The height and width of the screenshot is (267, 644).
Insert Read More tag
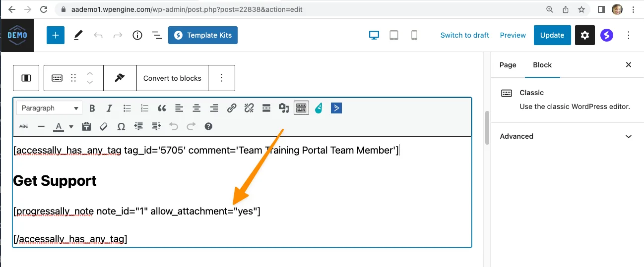click(266, 108)
